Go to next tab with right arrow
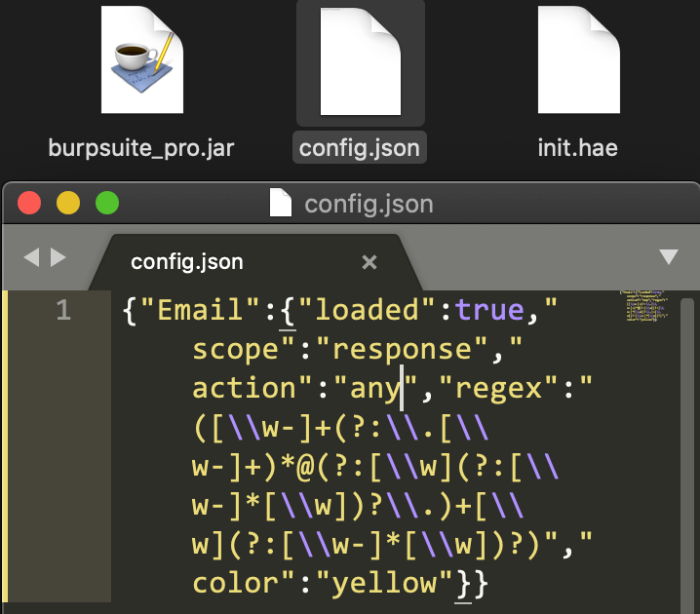Screen dimensions: 700x614 [x=58, y=257]
